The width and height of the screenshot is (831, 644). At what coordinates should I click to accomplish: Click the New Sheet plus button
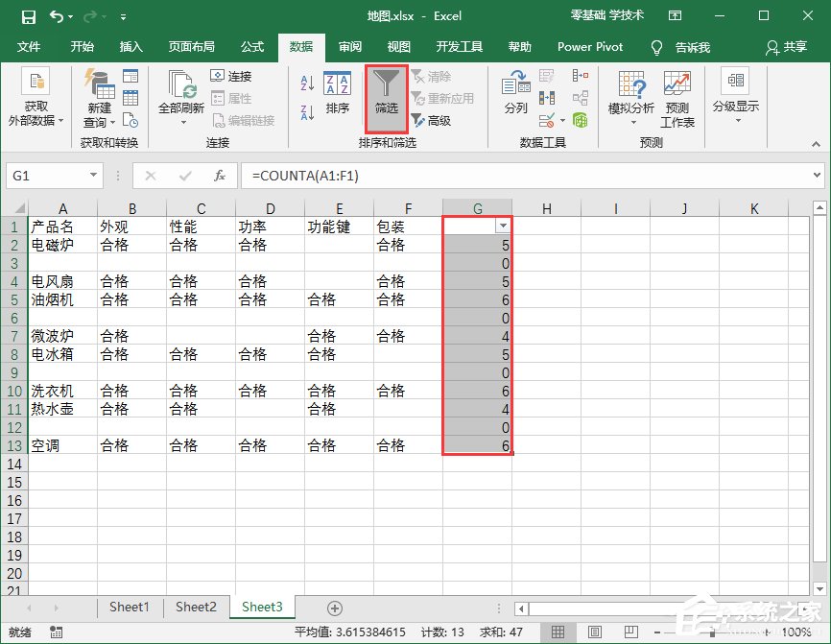(x=334, y=607)
